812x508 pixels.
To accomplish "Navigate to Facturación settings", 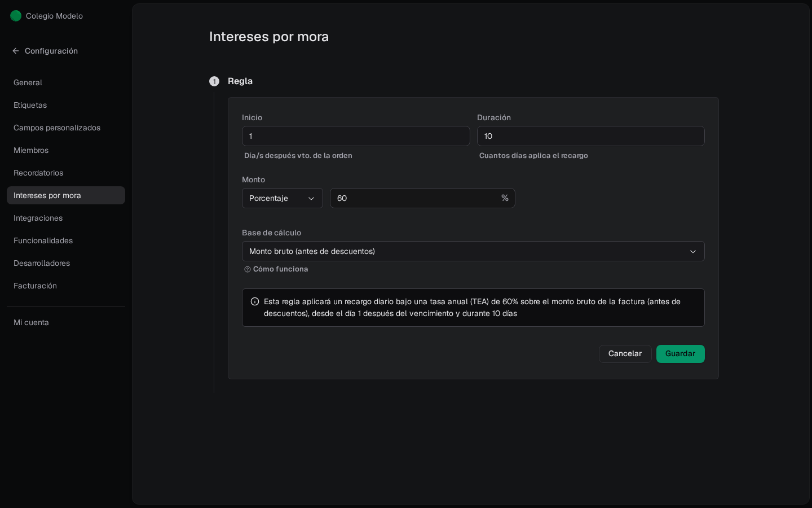I will (x=66, y=286).
